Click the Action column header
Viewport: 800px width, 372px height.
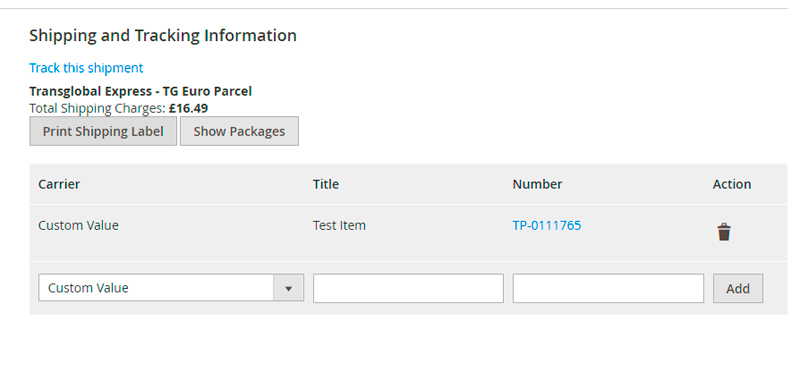[x=732, y=184]
